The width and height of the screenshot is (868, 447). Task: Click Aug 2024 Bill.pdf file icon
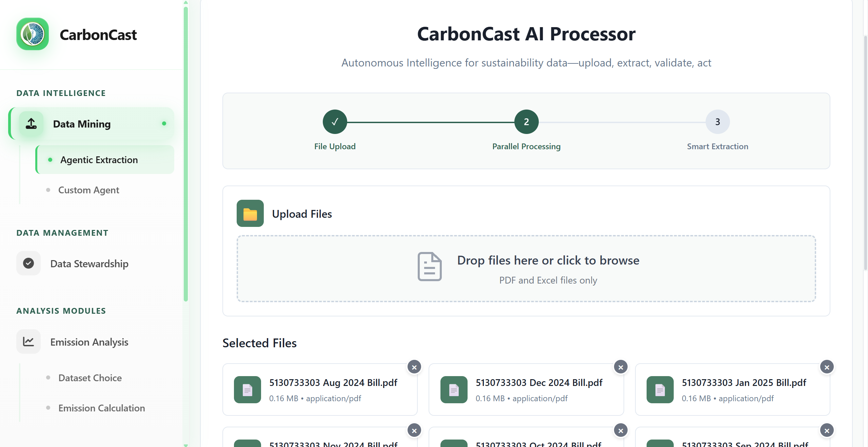click(x=248, y=390)
